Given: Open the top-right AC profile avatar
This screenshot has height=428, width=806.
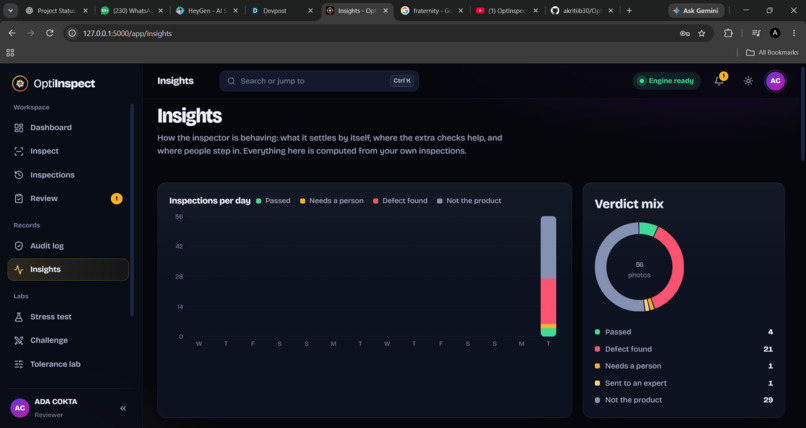Looking at the screenshot, I should [x=775, y=81].
